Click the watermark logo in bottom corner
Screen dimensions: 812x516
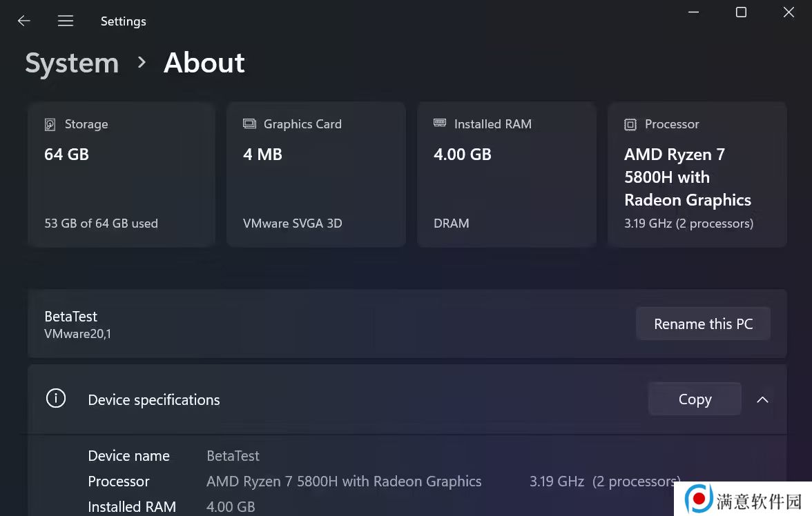[699, 498]
